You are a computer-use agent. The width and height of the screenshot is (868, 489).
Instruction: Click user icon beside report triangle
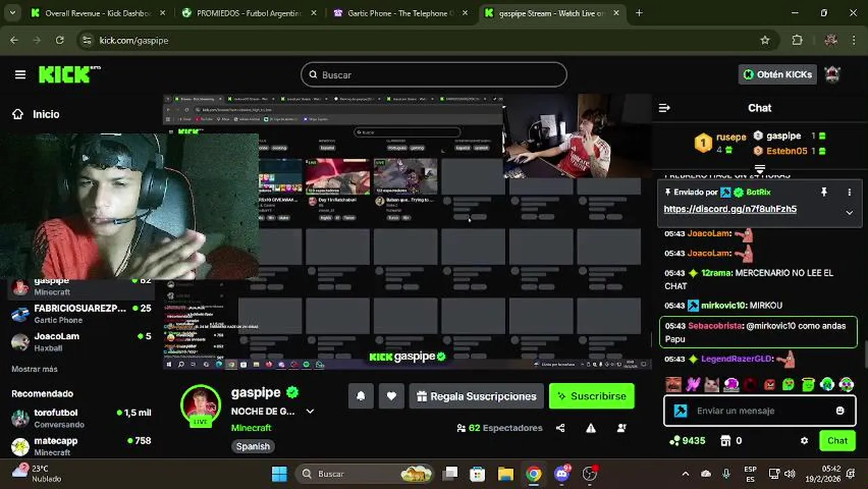pyautogui.click(x=621, y=428)
